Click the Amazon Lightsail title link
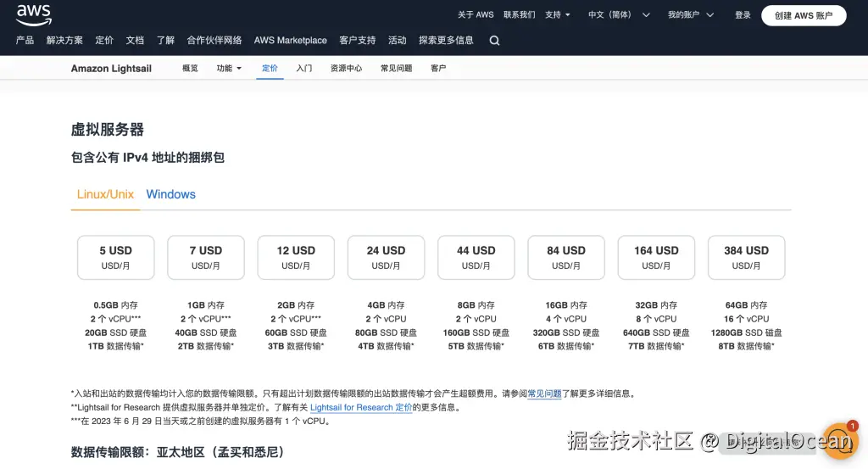The image size is (868, 469). coord(111,68)
